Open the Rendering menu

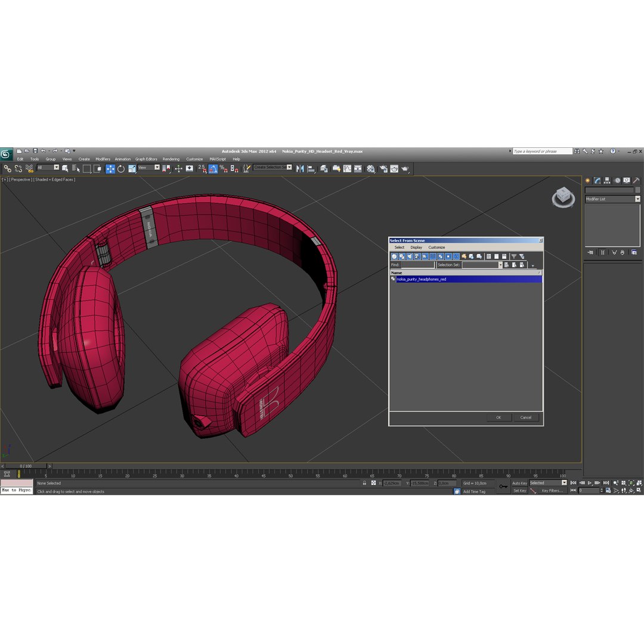point(171,159)
